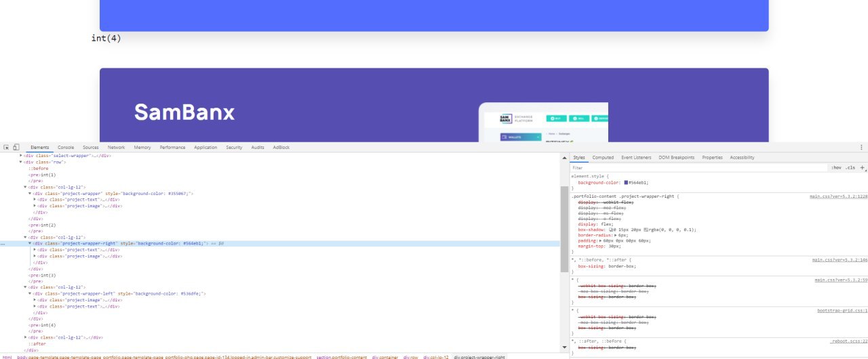Expand the last collapsed col-lg-12 div
868x359 pixels.
(x=26, y=337)
